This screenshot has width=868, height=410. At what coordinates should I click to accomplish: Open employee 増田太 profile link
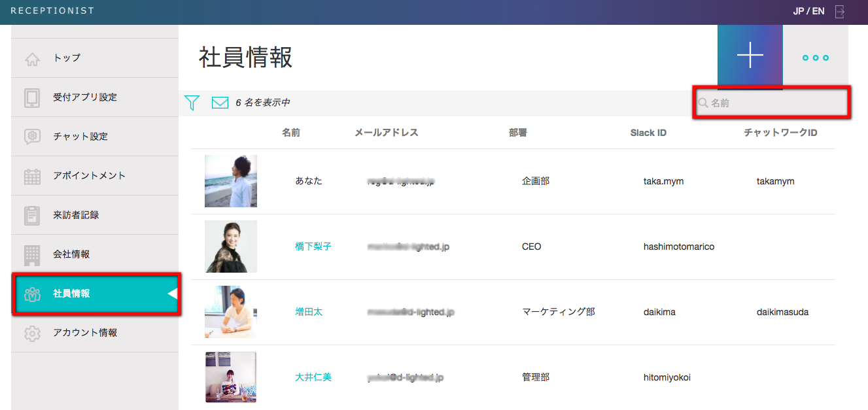point(308,312)
